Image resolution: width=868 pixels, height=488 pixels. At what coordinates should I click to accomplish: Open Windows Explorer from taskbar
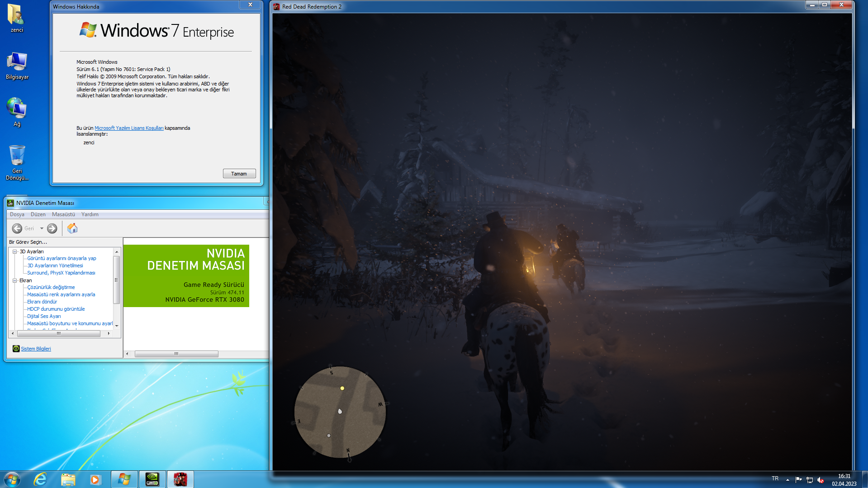coord(68,479)
